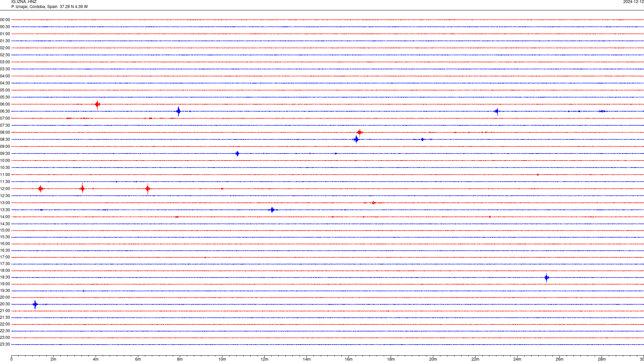Select the 12:00 row label

coord(5,189)
